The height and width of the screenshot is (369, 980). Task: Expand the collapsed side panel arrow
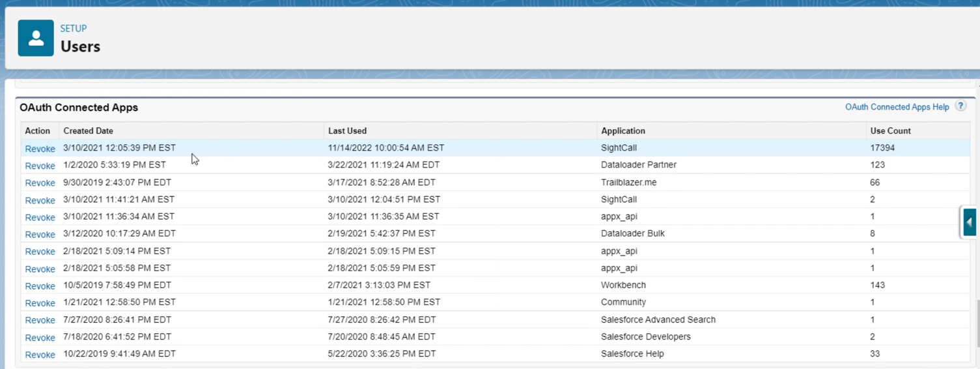coord(969,222)
